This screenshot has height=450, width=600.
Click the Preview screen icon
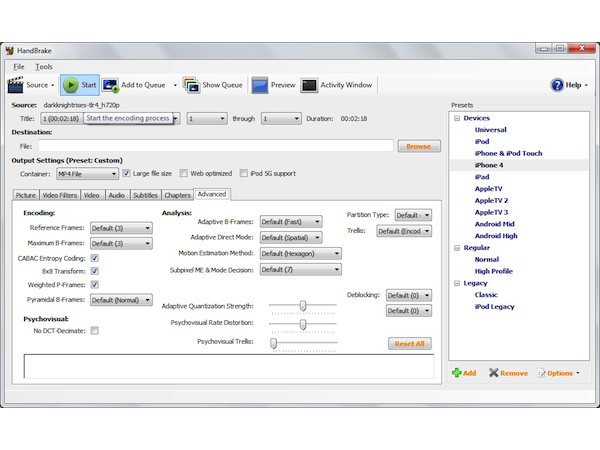(x=259, y=85)
